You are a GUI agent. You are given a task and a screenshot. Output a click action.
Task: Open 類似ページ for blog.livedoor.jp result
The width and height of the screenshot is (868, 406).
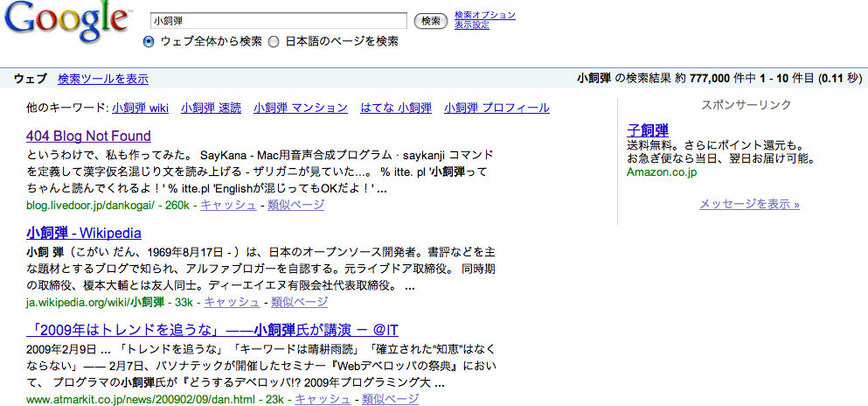point(295,205)
